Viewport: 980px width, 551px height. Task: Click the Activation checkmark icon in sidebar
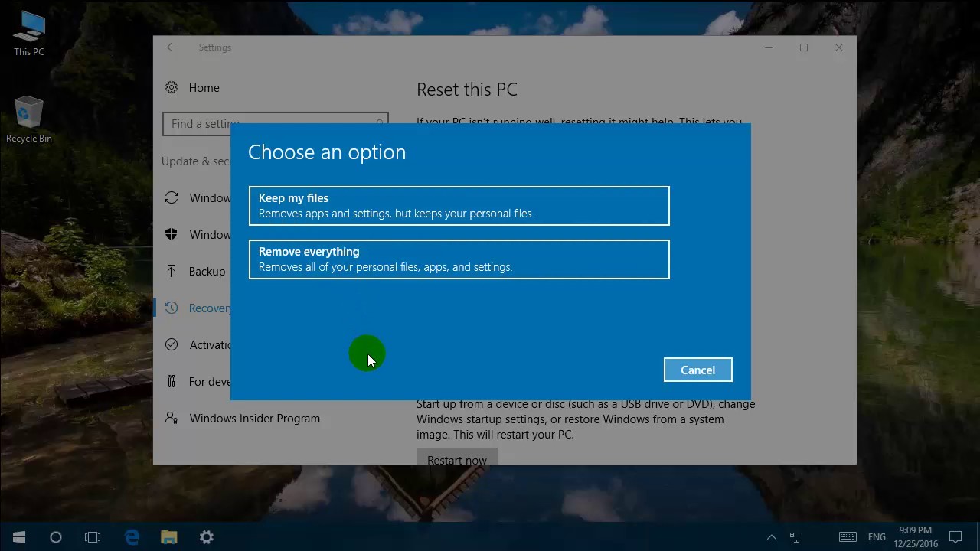point(171,344)
